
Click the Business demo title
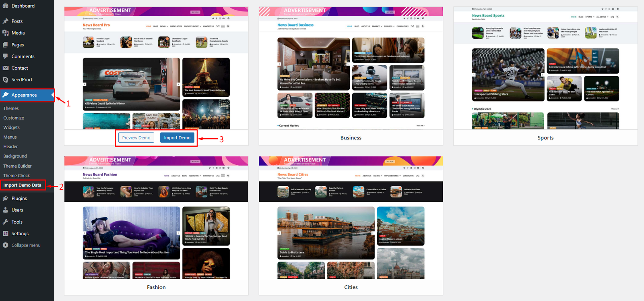(351, 138)
